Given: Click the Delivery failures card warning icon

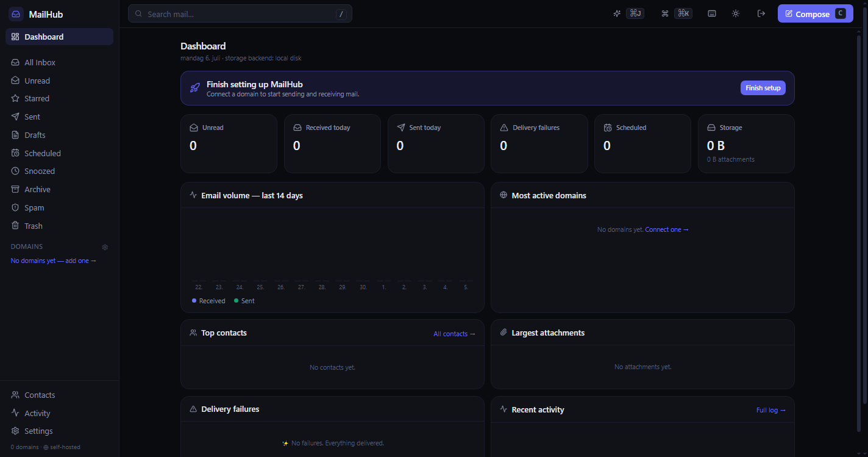Looking at the screenshot, I should point(504,128).
